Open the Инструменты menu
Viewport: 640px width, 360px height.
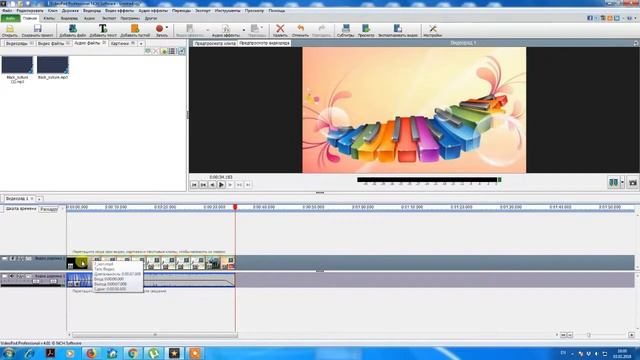pos(227,11)
